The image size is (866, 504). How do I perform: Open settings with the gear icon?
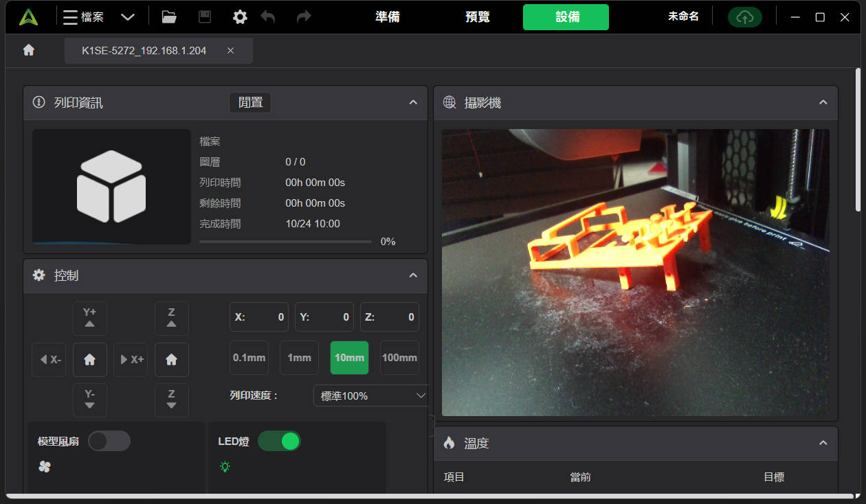click(240, 17)
